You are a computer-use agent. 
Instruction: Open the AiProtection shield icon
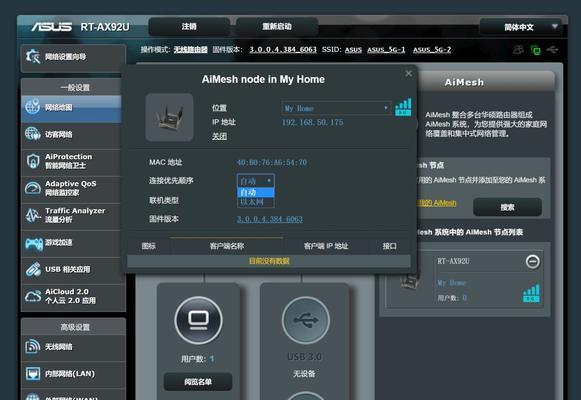(x=33, y=161)
